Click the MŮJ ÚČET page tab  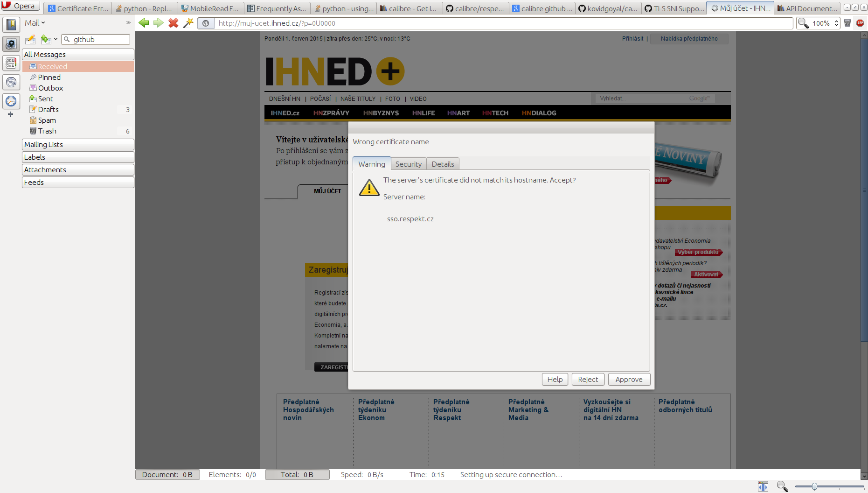click(327, 191)
